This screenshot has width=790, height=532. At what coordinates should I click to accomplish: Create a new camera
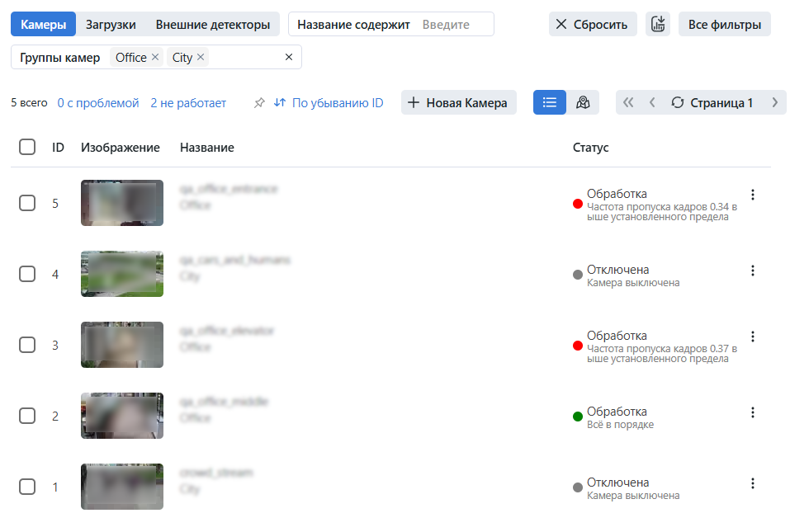point(458,102)
